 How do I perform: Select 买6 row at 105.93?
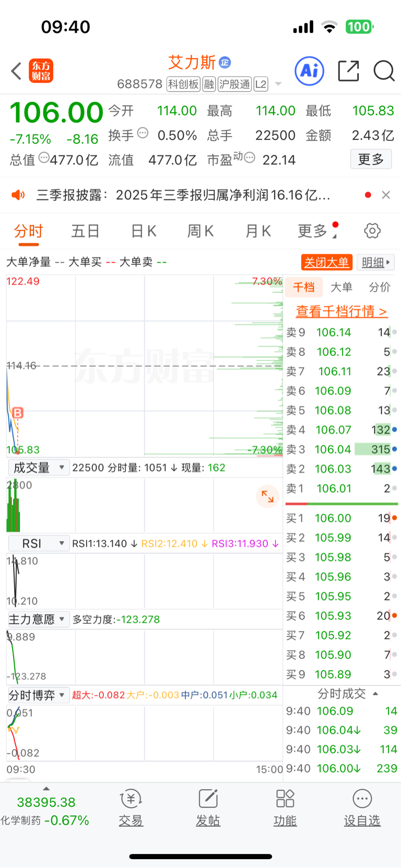[x=341, y=616]
